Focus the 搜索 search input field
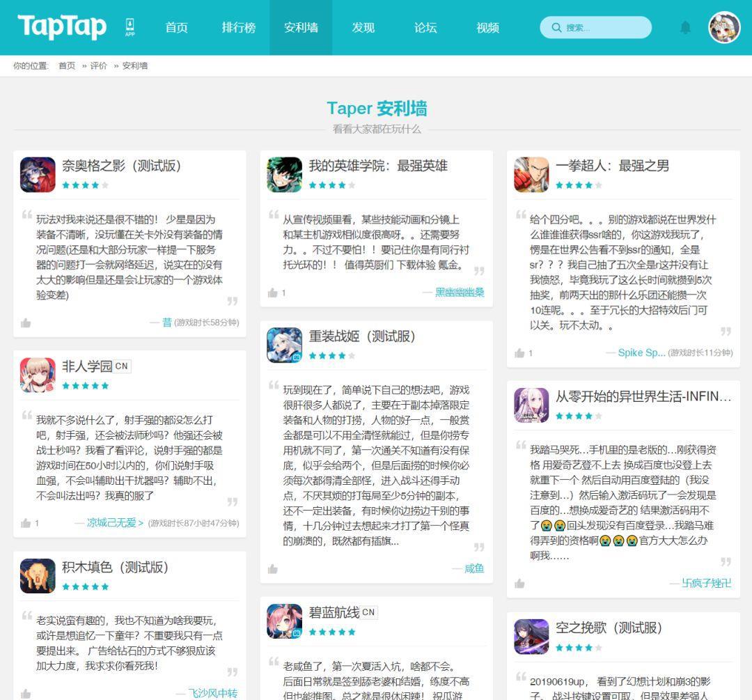The height and width of the screenshot is (700, 752). pos(595,27)
